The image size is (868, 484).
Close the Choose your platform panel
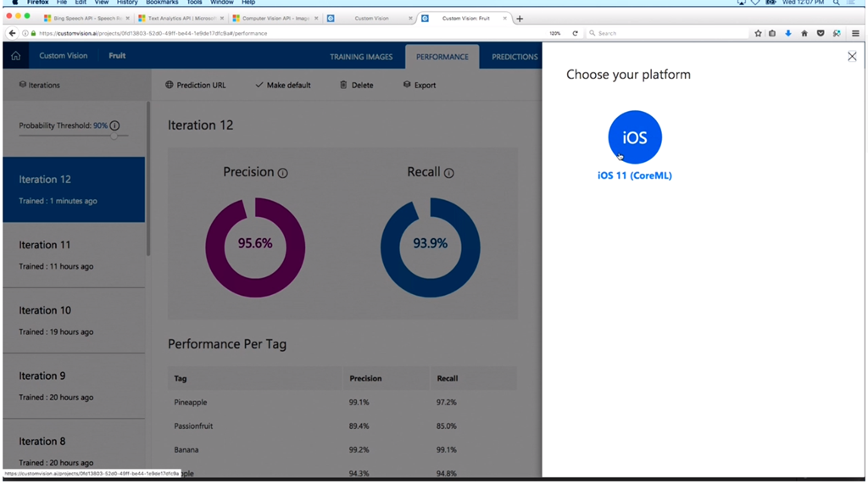852,57
